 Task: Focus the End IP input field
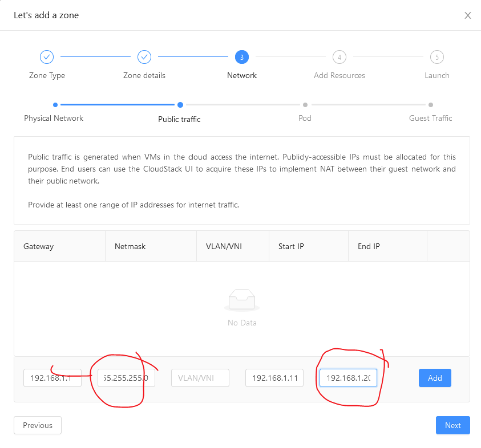pyautogui.click(x=348, y=378)
